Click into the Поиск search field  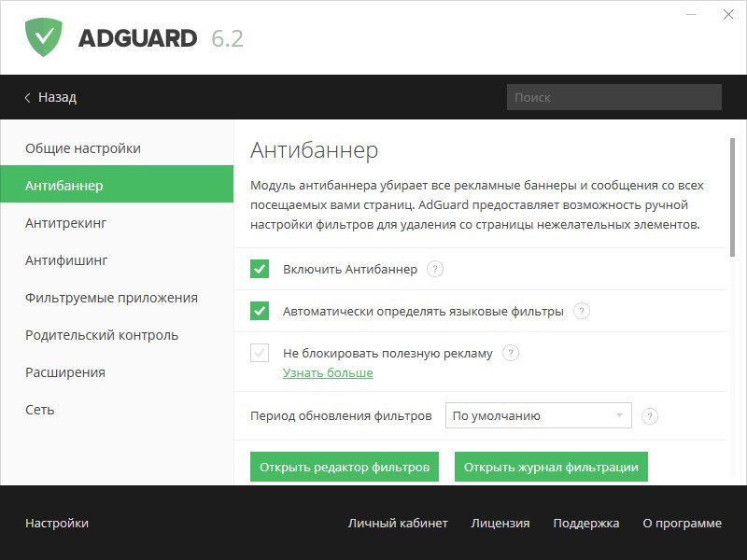614,97
